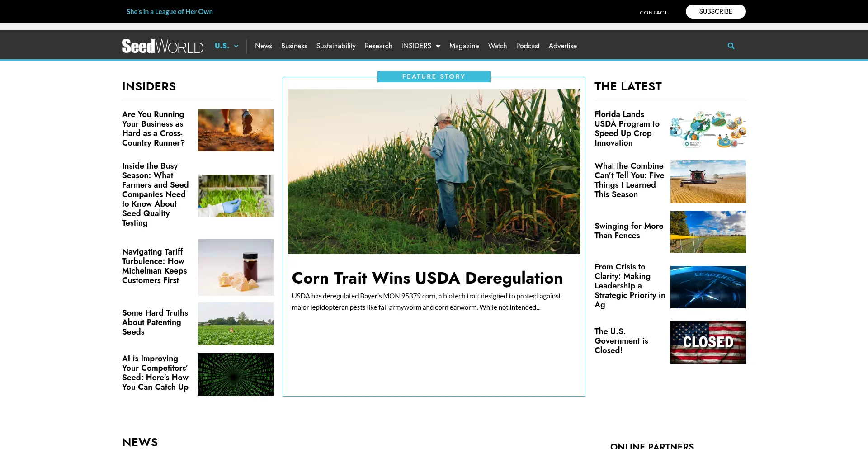Click the green matrix tunnel AI thumbnail
868x449 pixels.
[x=236, y=374]
